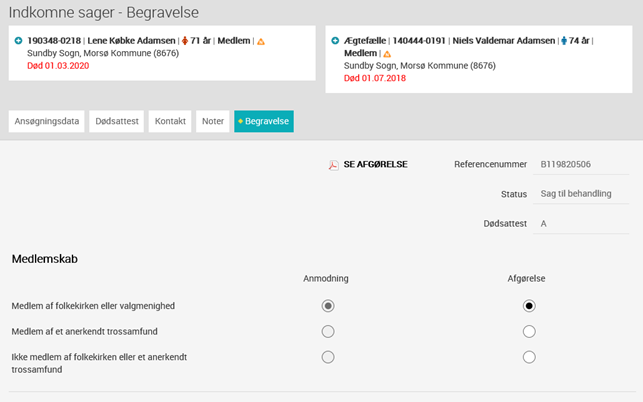Expand Lene Købke Adamsen person card

pos(18,41)
